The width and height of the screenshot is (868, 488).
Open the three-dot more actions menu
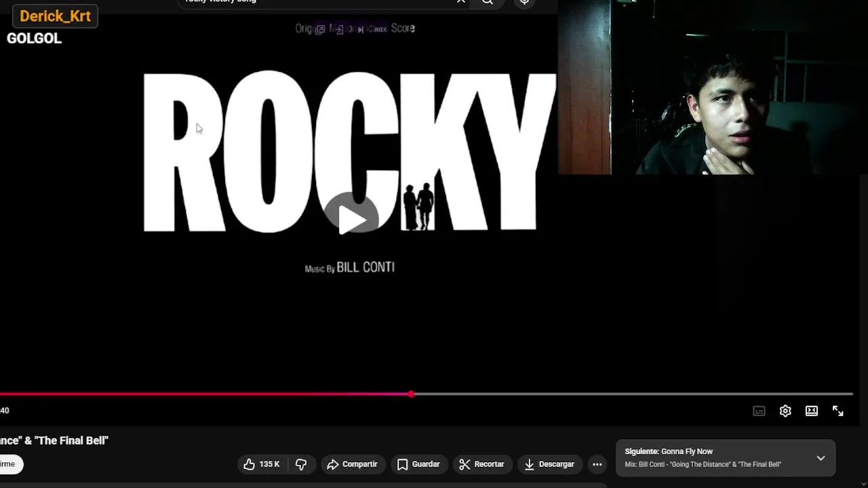[x=597, y=464]
